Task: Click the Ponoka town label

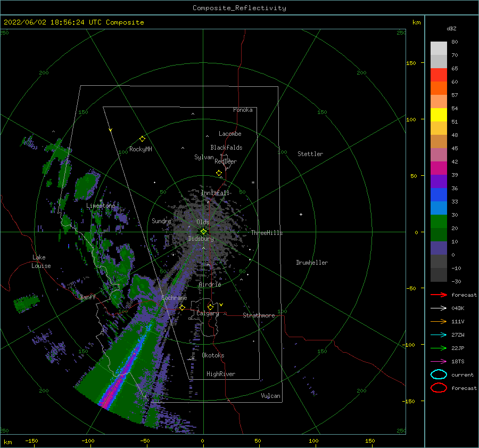Action: [243, 110]
